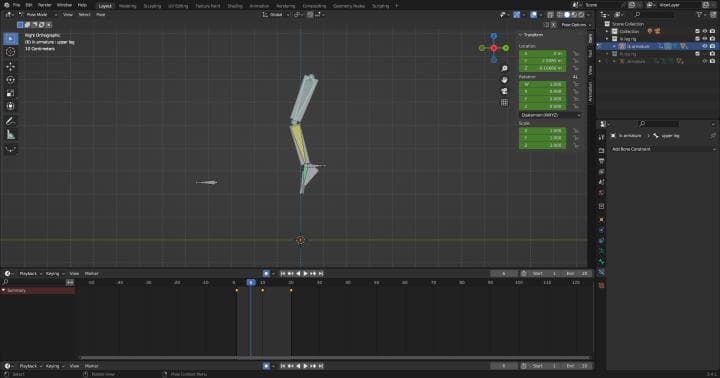Select the Rotate tool in the toolbar
This screenshot has height=378, width=720.
(x=10, y=79)
